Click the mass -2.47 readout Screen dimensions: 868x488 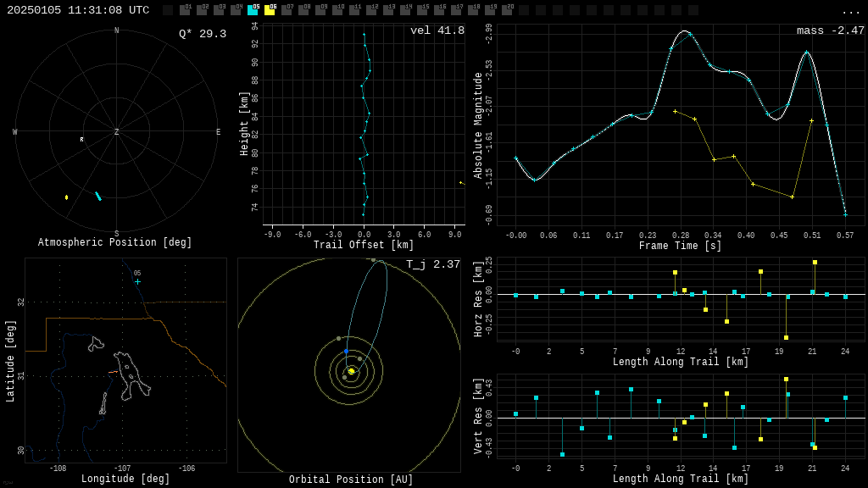pos(830,31)
